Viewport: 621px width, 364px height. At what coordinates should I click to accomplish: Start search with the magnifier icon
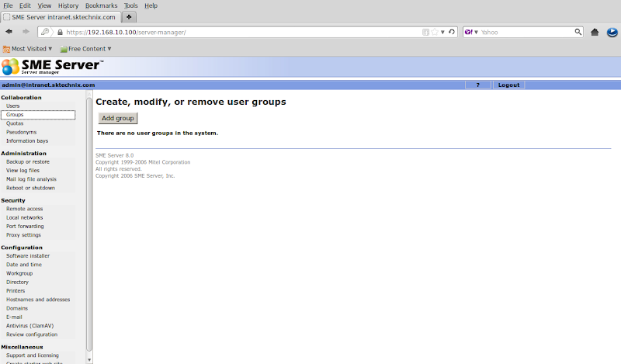pyautogui.click(x=578, y=32)
